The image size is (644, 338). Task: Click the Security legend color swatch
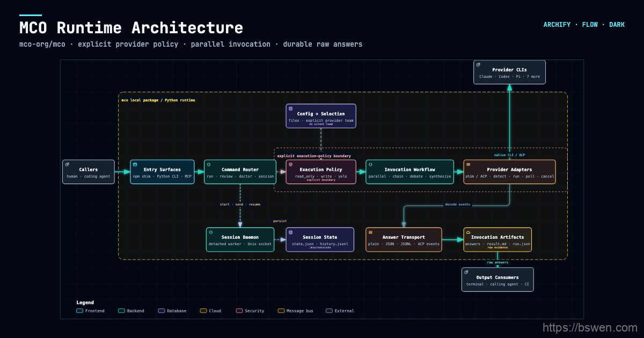[239, 311]
